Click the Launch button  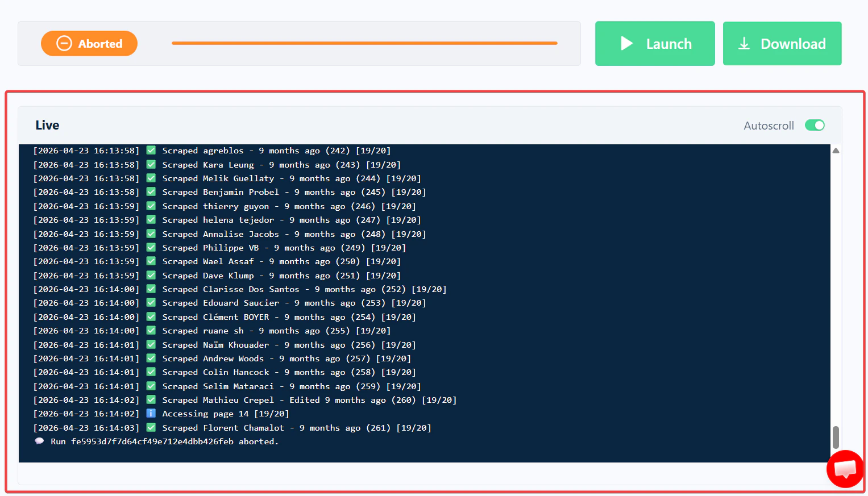(x=655, y=44)
